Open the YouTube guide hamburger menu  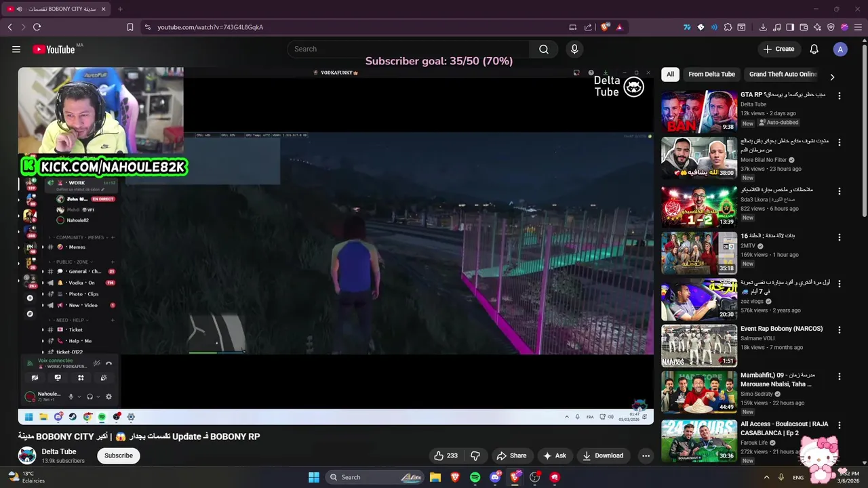click(x=16, y=49)
